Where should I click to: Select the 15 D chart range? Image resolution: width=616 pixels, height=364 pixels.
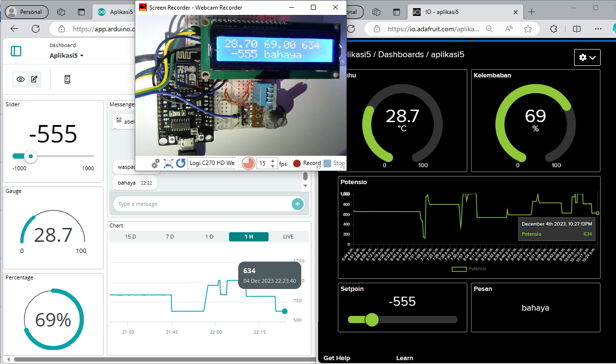(130, 237)
